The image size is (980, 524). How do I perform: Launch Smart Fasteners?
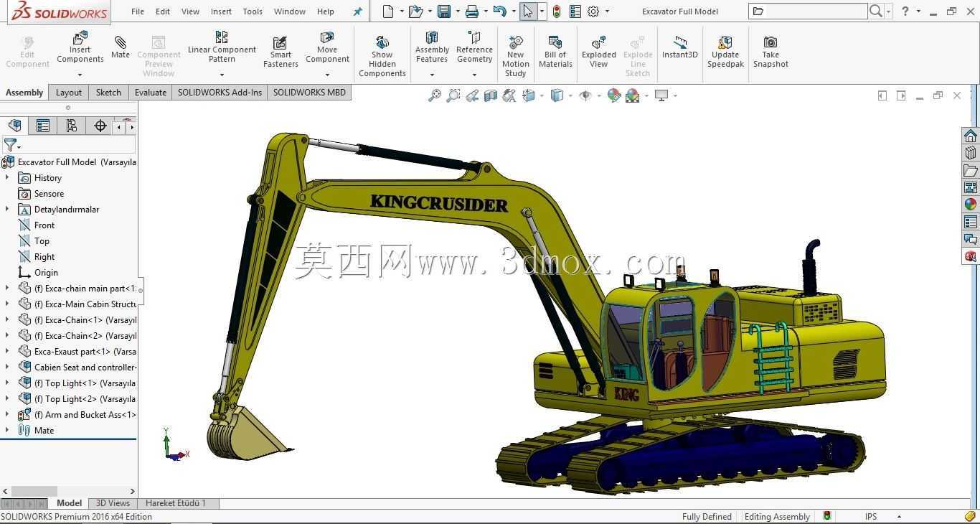pos(281,52)
